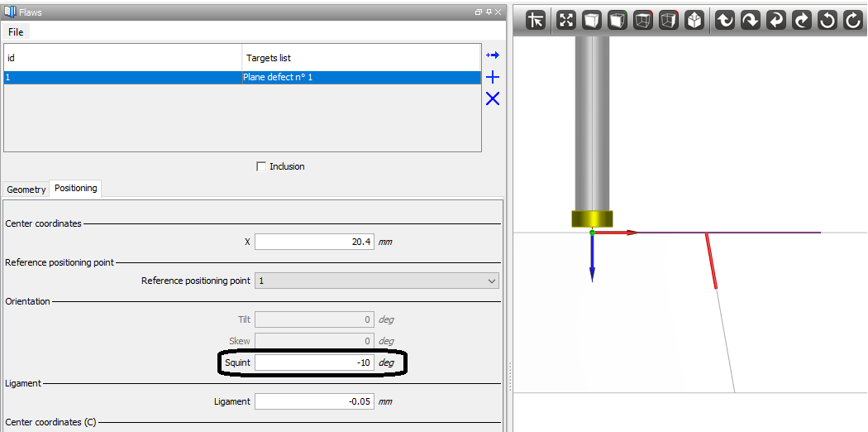
Task: Click the gray probe cylinder in 3D view
Action: click(593, 123)
